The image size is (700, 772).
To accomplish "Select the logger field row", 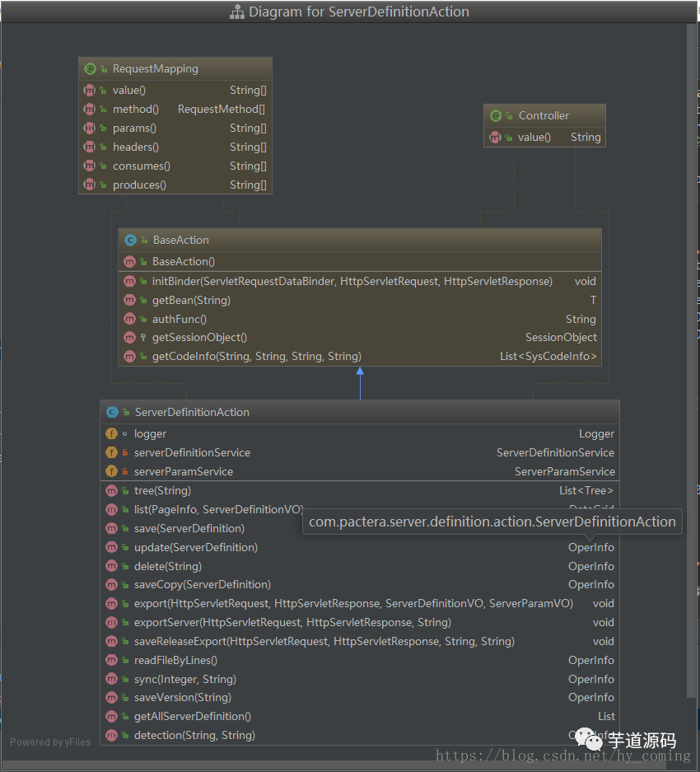I will pos(360,433).
